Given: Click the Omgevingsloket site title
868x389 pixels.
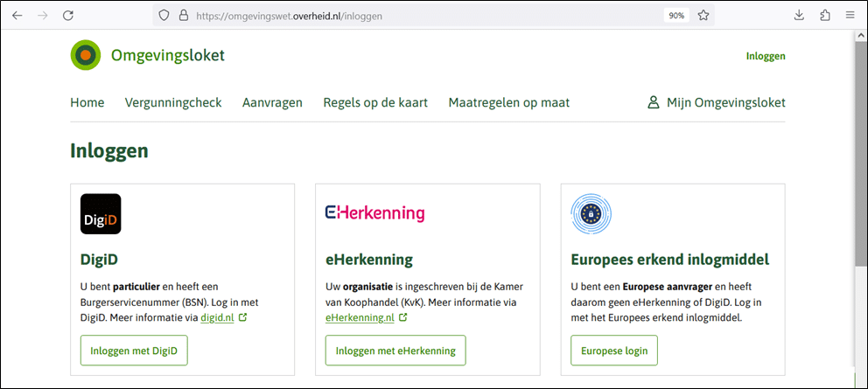Looking at the screenshot, I should pyautogui.click(x=168, y=55).
